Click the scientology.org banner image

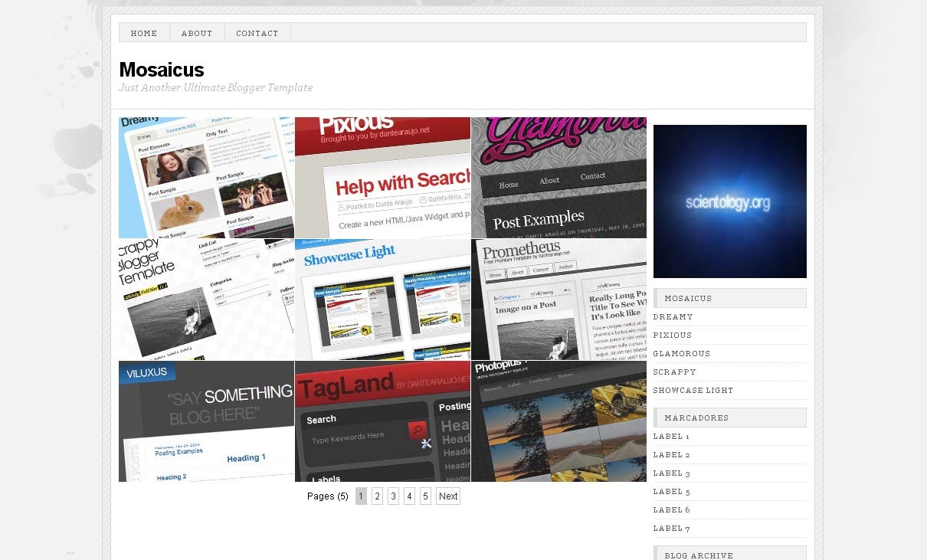pos(730,201)
